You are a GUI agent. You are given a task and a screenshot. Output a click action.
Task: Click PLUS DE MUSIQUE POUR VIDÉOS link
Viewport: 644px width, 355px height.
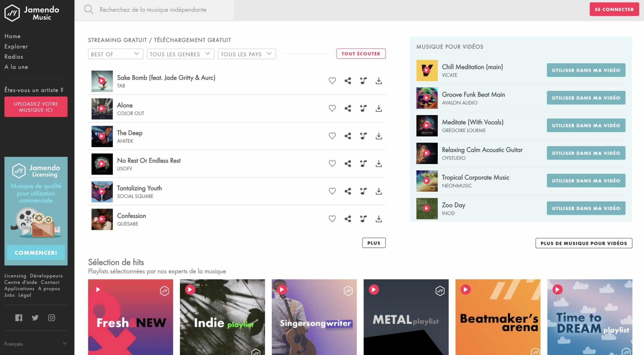click(584, 243)
